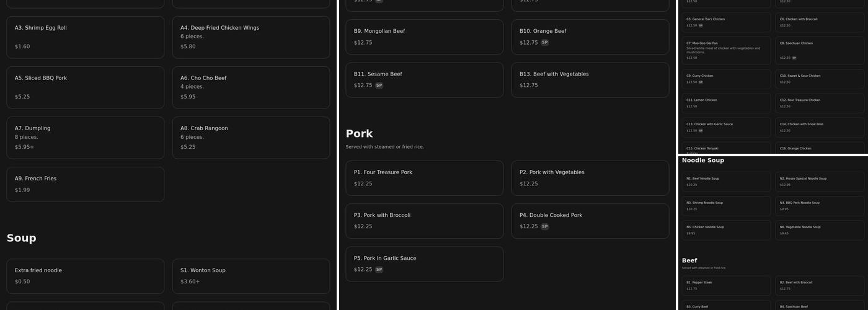868x310 pixels.
Task: Open the S1 Wonton Soup card
Action: pyautogui.click(x=250, y=276)
